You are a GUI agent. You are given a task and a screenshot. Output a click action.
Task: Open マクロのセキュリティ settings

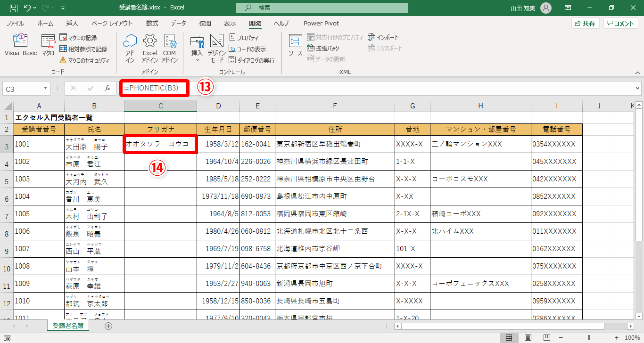[x=85, y=60]
